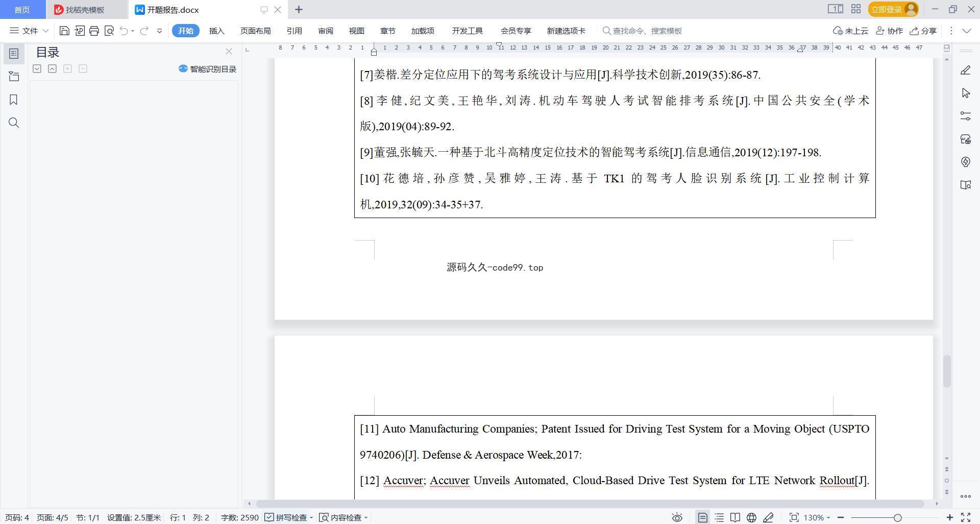Go to 首页 tab
This screenshot has width=980, height=524.
[22, 10]
